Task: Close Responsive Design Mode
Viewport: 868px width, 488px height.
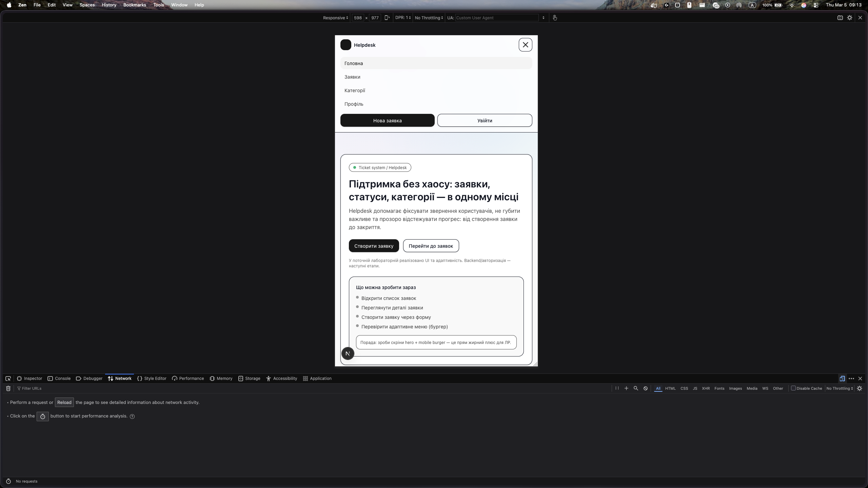Action: (x=860, y=18)
